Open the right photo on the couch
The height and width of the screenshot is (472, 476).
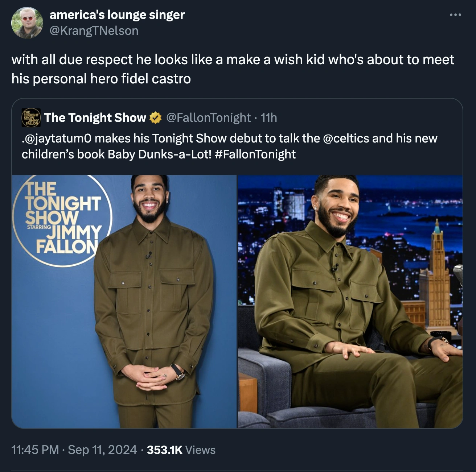[x=350, y=302]
